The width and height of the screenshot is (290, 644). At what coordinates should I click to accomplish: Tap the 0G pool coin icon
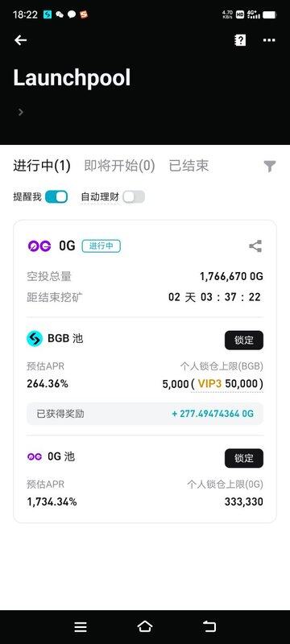point(35,456)
